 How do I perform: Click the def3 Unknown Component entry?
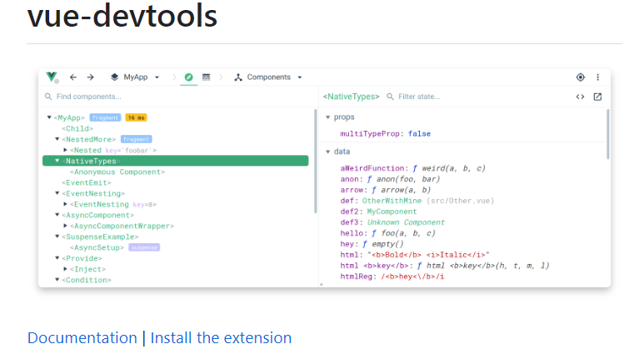point(392,222)
